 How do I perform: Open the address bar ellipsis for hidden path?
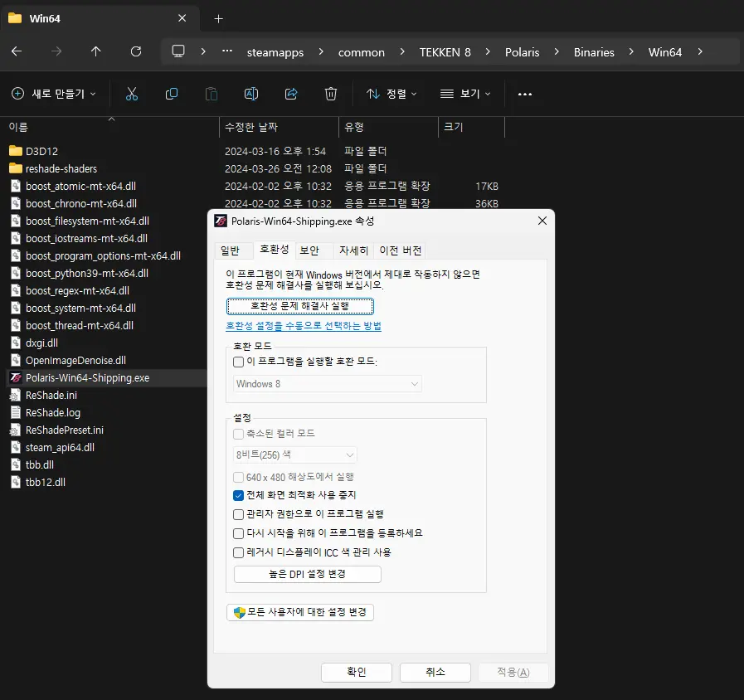[227, 51]
